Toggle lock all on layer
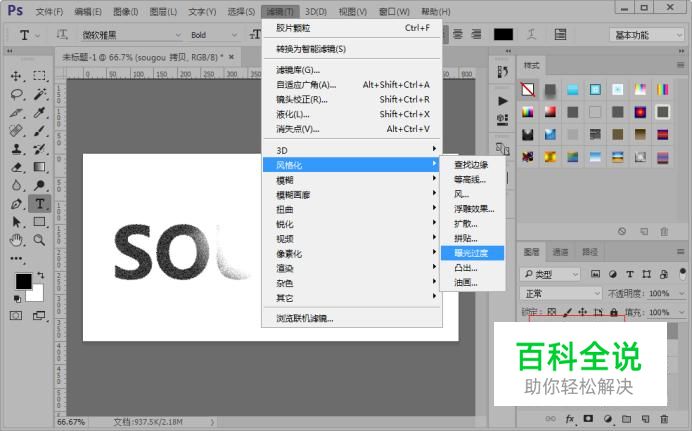Screen dimensions: 692x431 click(613, 312)
